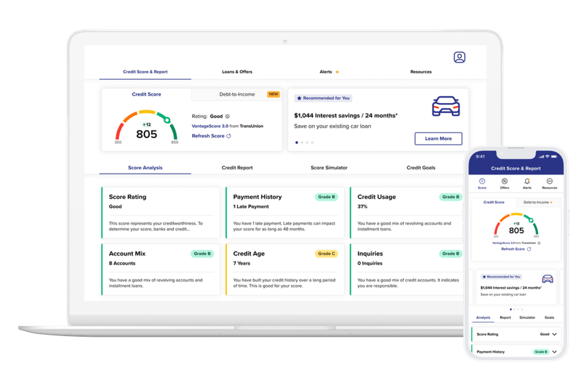The width and height of the screenshot is (588, 392).
Task: Click the star icon in Recommended for You badge
Action: click(299, 98)
